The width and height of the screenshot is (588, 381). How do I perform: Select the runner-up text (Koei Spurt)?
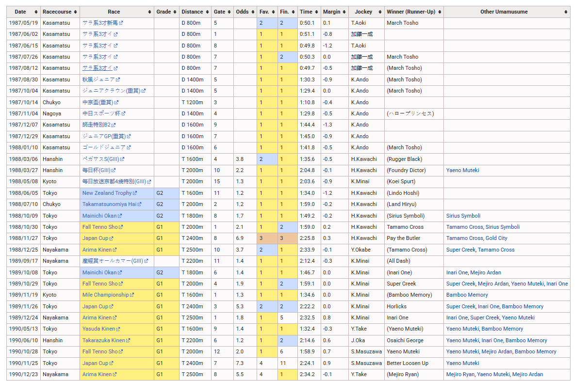(401, 181)
